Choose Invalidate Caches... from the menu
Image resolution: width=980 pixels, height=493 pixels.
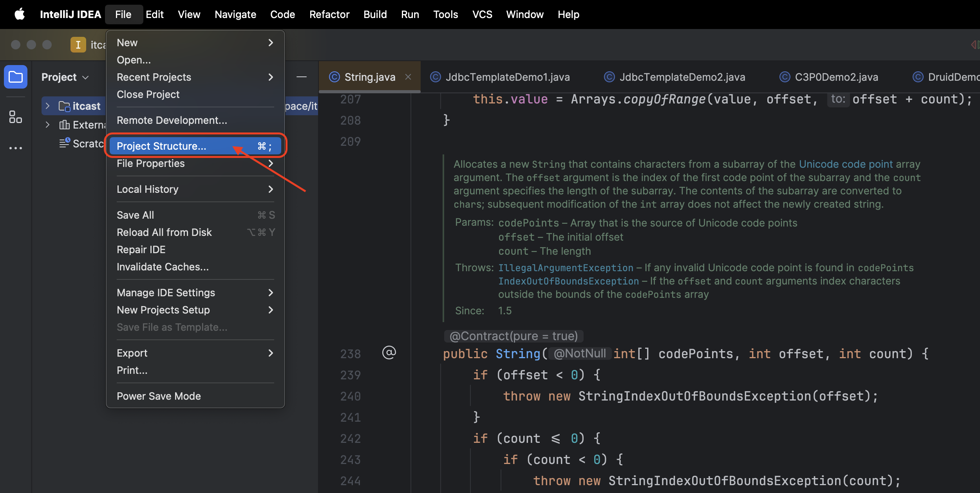pos(163,267)
